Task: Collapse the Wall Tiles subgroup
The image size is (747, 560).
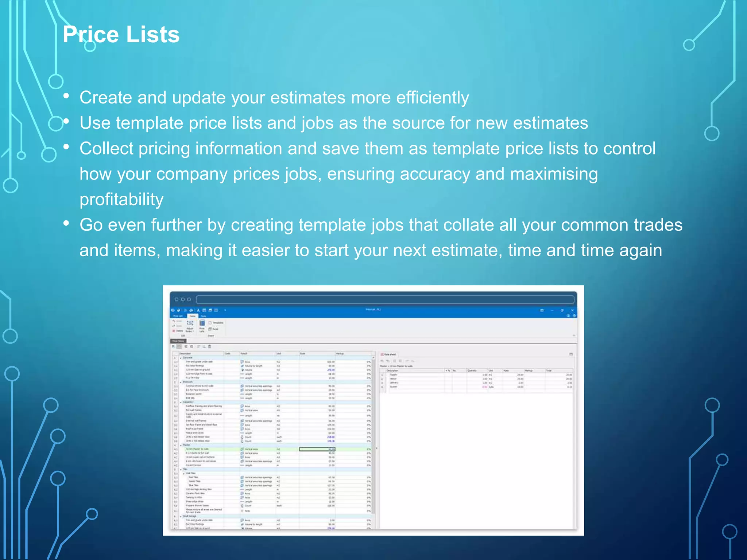Action: click(x=184, y=474)
